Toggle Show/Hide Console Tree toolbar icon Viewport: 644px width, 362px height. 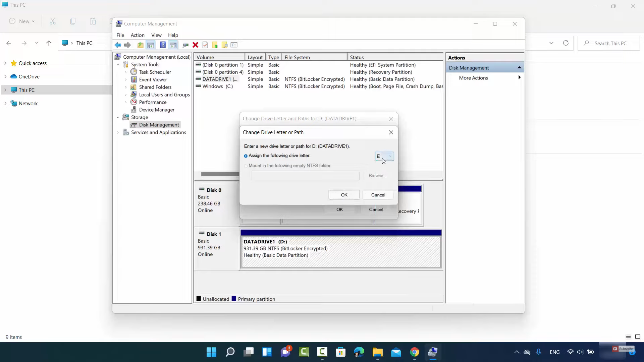[151, 45]
